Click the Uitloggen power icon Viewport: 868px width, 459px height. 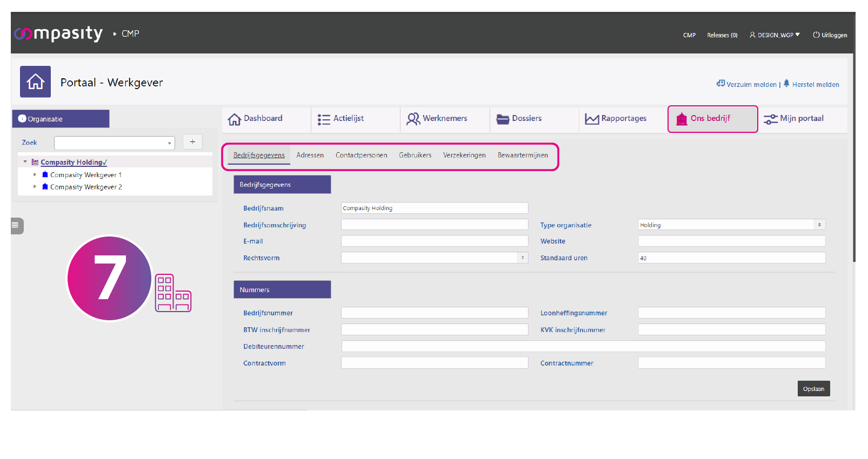[816, 35]
